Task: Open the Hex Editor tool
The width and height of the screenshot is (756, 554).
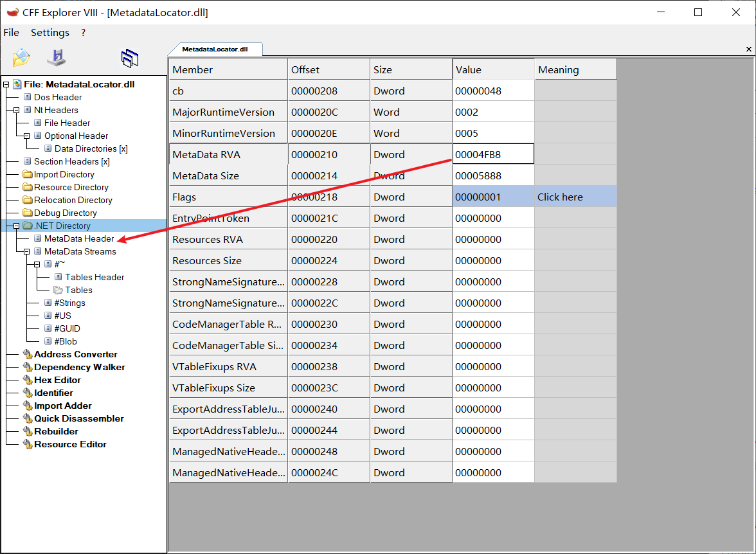Action: tap(57, 380)
